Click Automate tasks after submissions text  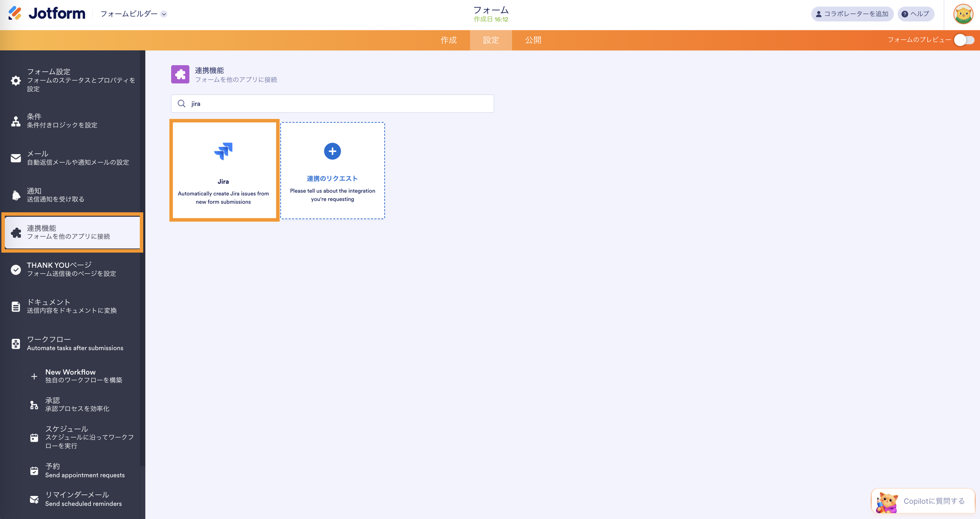click(75, 348)
